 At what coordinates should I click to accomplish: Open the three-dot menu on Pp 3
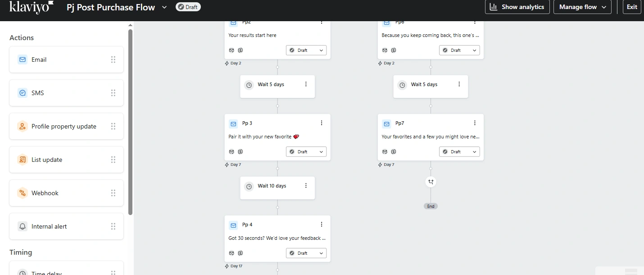tap(322, 123)
